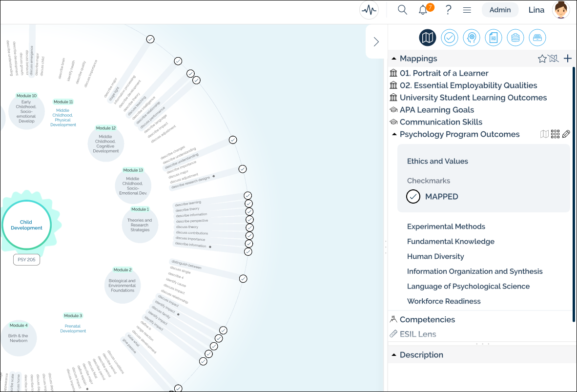Select the head-with-gear panel icon
Viewport: 577px width, 392px height.
tap(472, 38)
